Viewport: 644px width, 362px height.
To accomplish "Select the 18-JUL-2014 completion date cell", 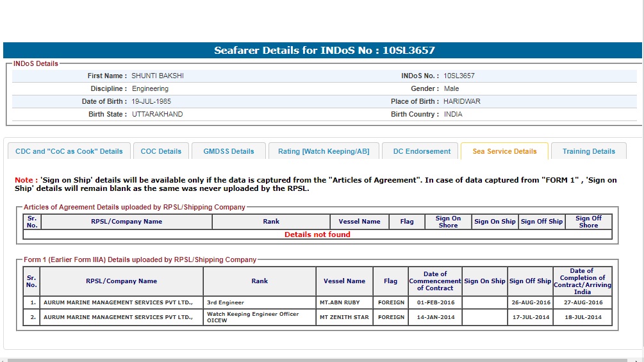I will (x=582, y=317).
